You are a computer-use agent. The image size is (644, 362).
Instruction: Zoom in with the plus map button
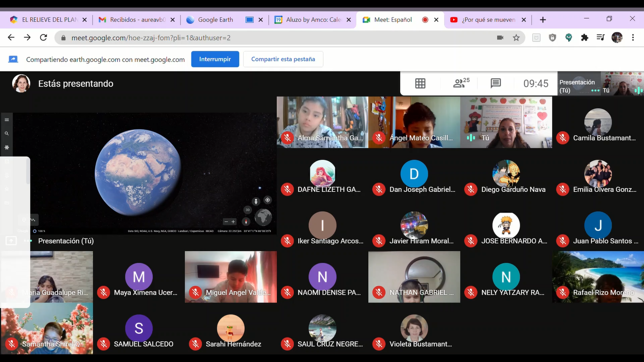(x=233, y=222)
